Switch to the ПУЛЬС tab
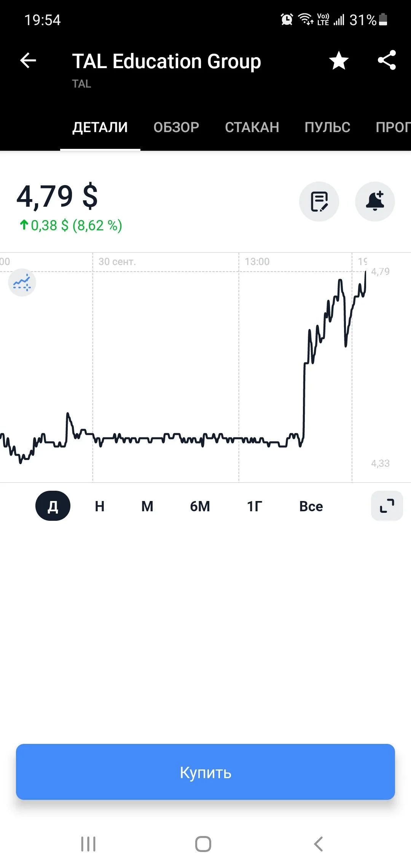The width and height of the screenshot is (411, 868). click(327, 127)
